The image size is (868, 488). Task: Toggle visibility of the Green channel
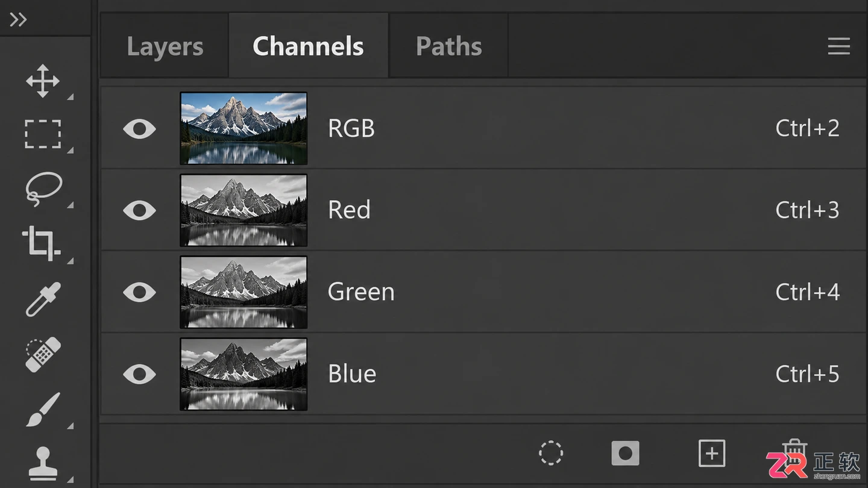(x=139, y=292)
